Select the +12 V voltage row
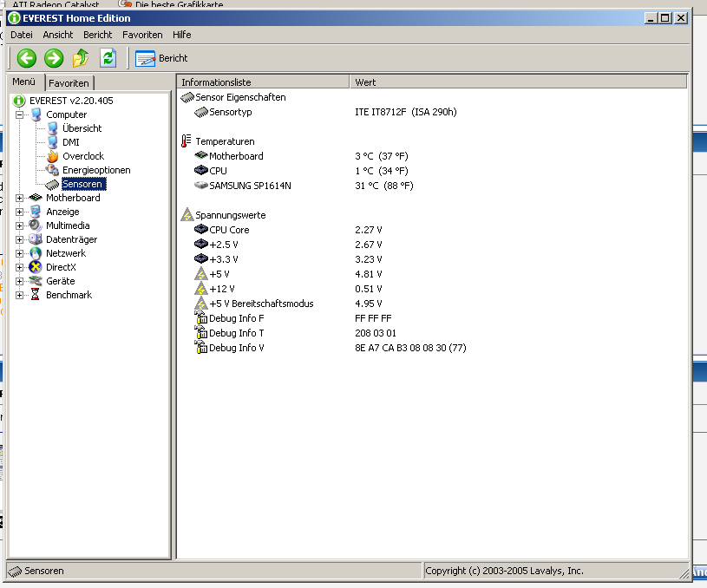Viewport: 707px width, 588px height. pyautogui.click(x=432, y=289)
